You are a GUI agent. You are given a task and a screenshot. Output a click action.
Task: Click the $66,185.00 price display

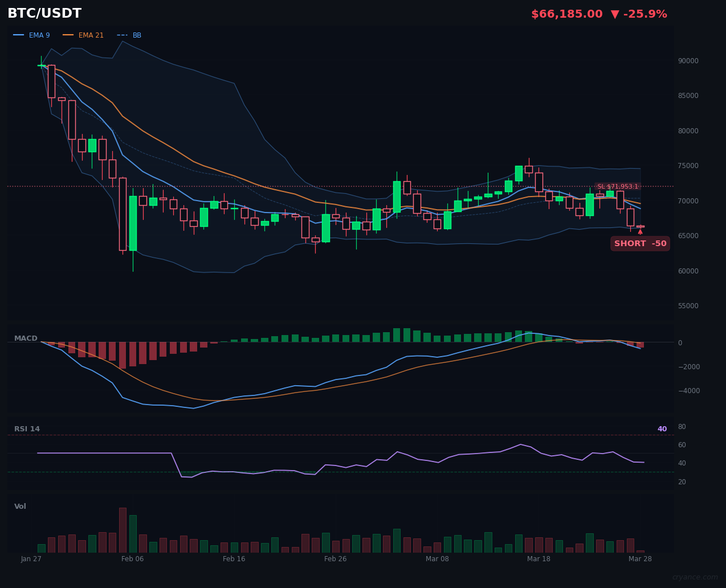pyautogui.click(x=566, y=13)
